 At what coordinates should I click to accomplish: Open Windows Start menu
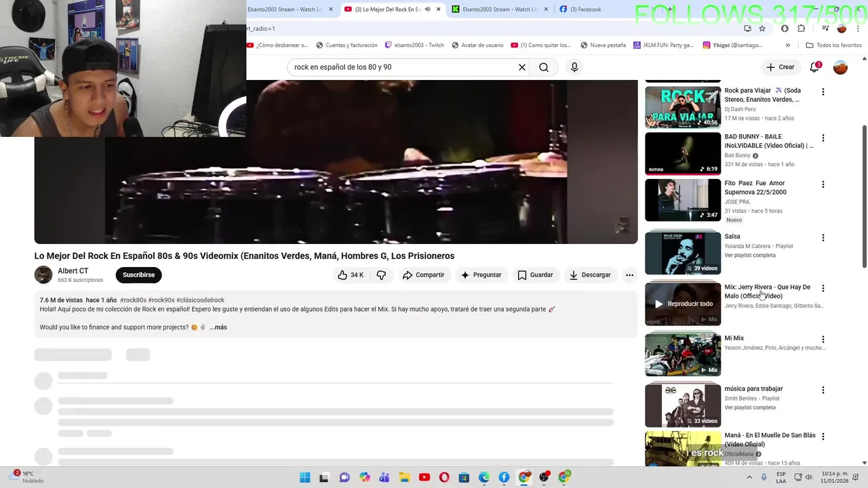coord(304,477)
